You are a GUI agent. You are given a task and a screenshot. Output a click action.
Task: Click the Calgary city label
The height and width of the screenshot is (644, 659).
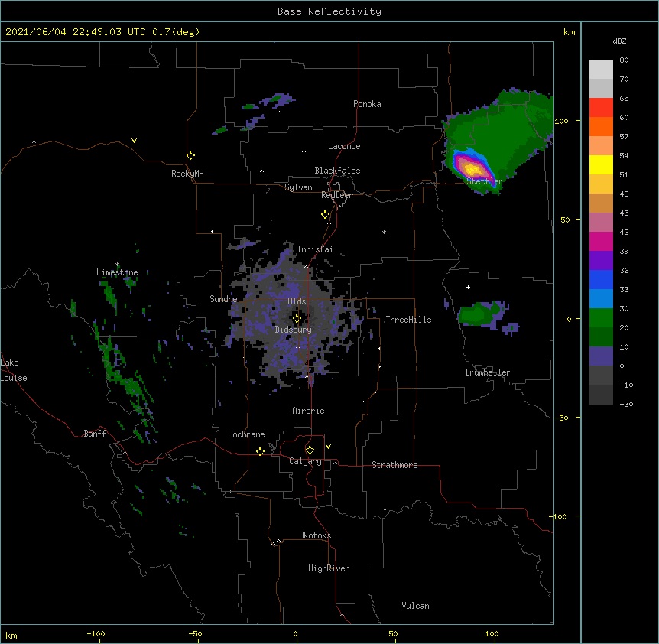[305, 461]
